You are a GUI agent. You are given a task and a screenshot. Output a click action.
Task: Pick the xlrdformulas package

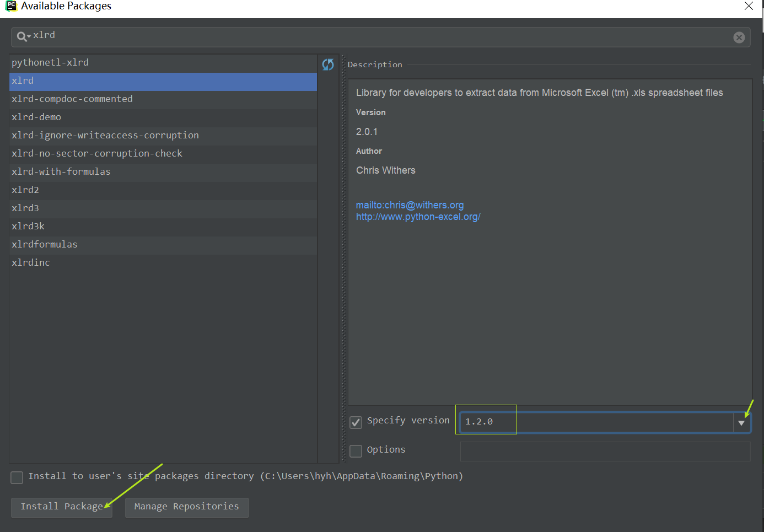163,245
